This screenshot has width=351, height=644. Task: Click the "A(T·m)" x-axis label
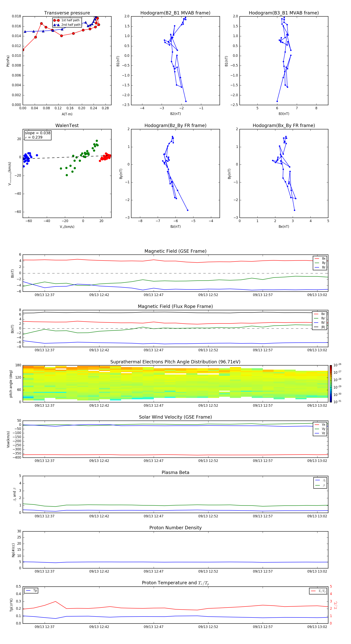[67, 114]
